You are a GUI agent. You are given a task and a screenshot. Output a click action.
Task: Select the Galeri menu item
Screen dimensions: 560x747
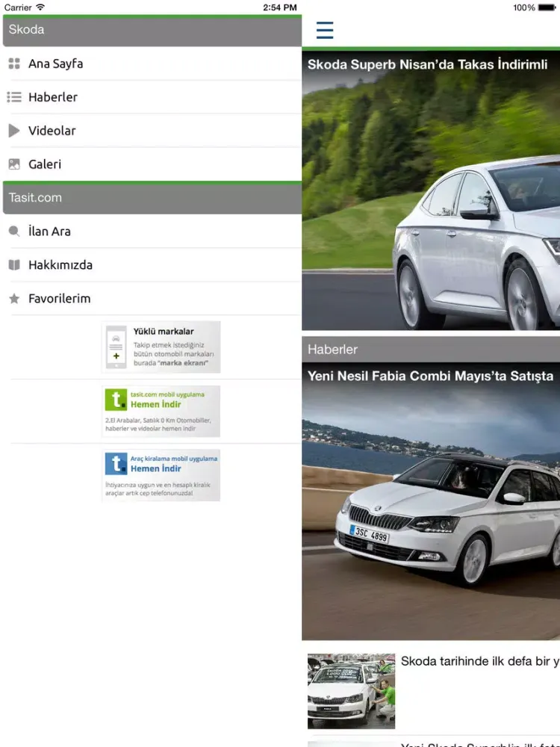click(x=152, y=164)
